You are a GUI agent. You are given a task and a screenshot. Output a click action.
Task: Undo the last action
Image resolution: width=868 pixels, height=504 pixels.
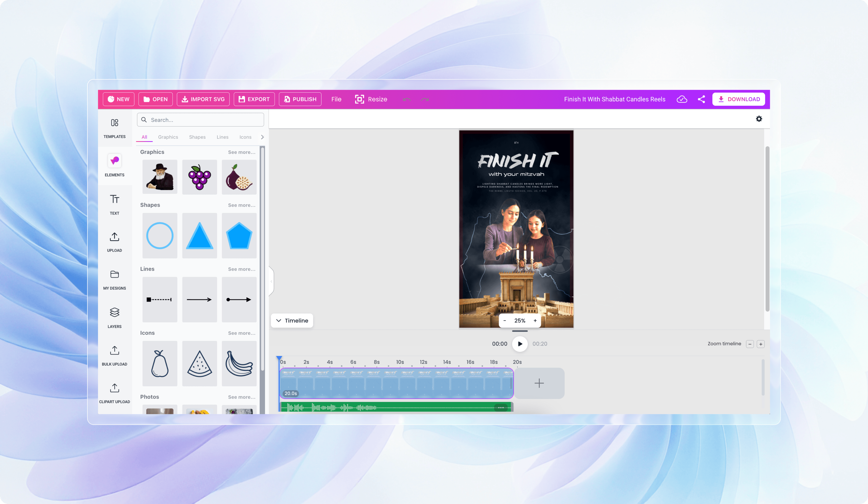[407, 99]
